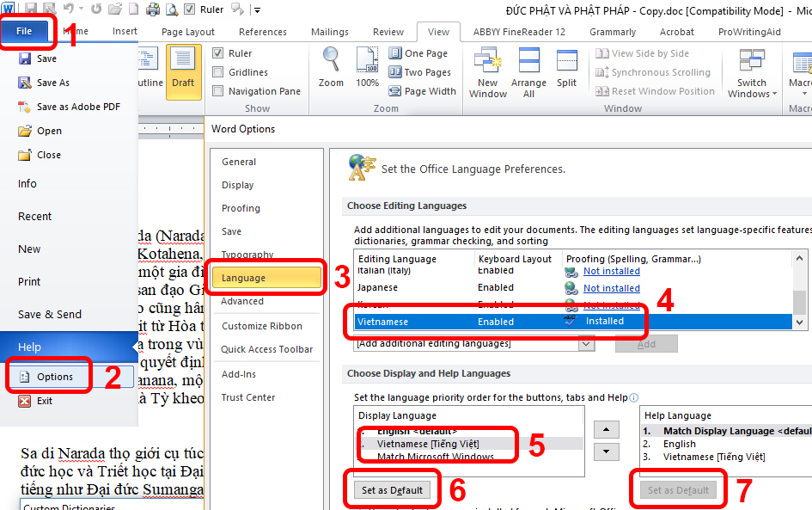The image size is (812, 510).
Task: Uncheck Ruler in the Show group
Action: click(x=218, y=52)
